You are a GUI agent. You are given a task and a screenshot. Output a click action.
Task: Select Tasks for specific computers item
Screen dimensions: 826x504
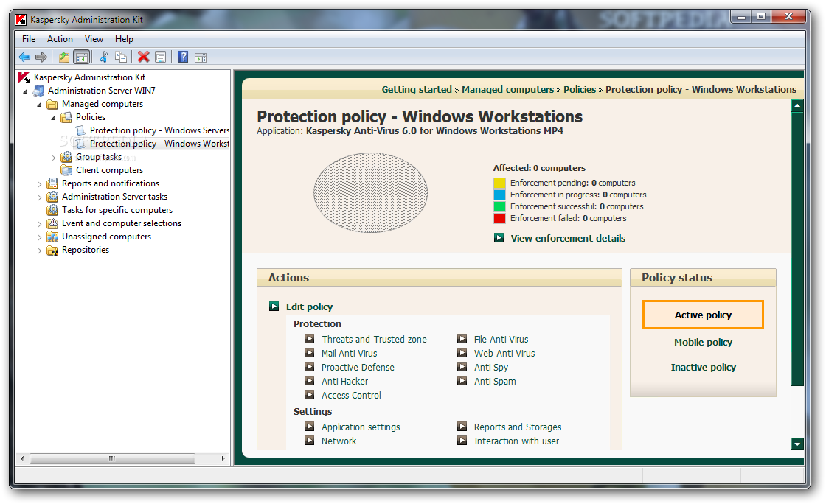[117, 210]
